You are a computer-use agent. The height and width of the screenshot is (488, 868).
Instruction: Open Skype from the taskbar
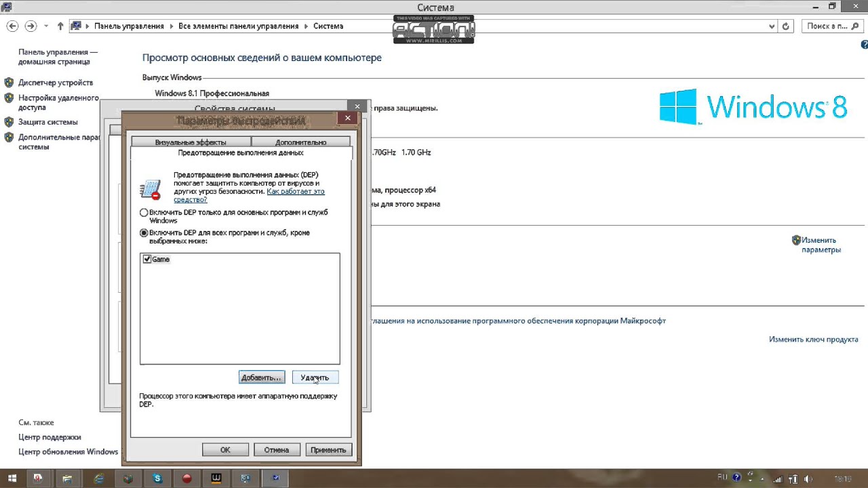[x=158, y=478]
